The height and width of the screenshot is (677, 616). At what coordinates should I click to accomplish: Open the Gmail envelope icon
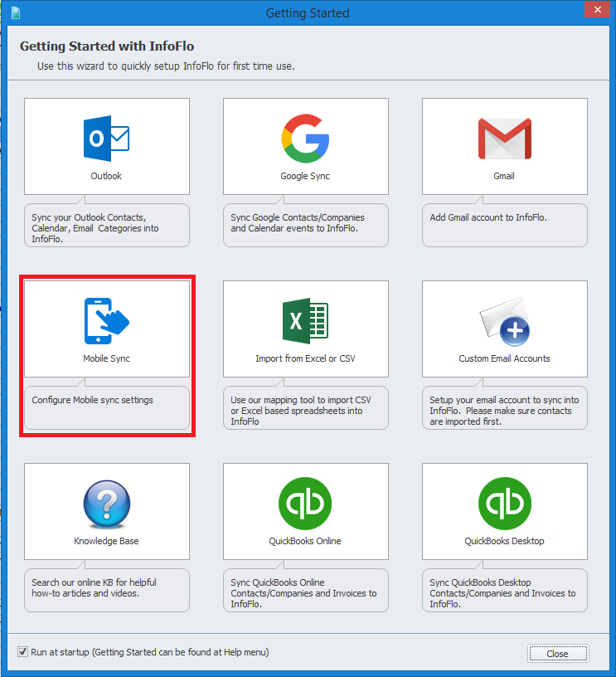[x=504, y=139]
